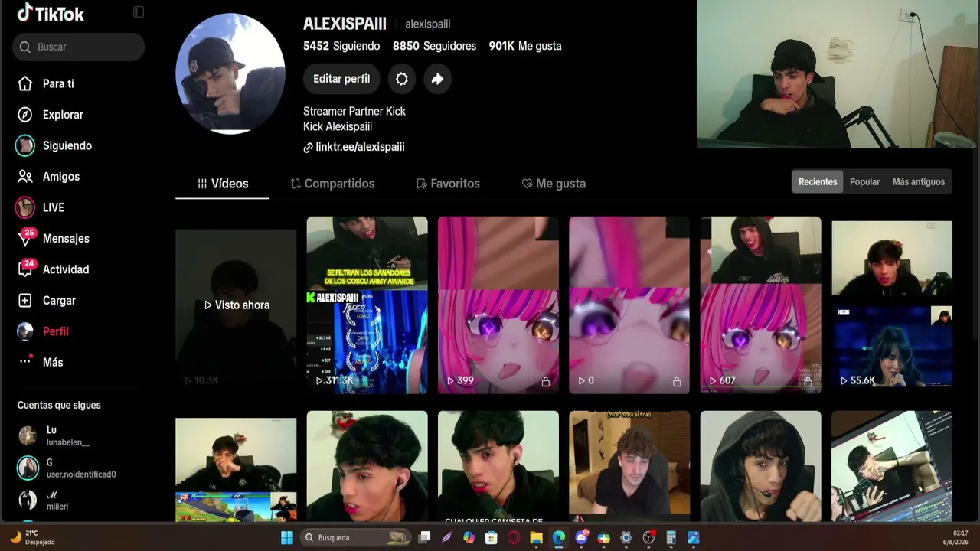
Task: Open the private video with 607 views
Action: click(761, 305)
